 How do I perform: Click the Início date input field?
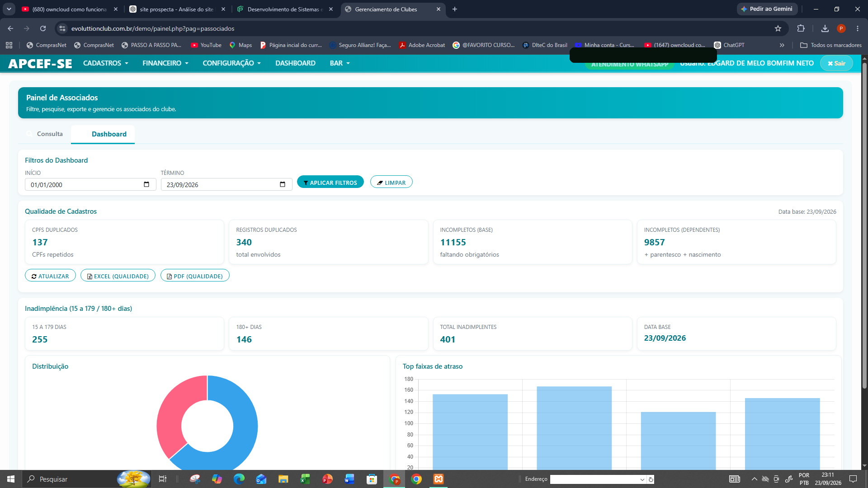90,184
